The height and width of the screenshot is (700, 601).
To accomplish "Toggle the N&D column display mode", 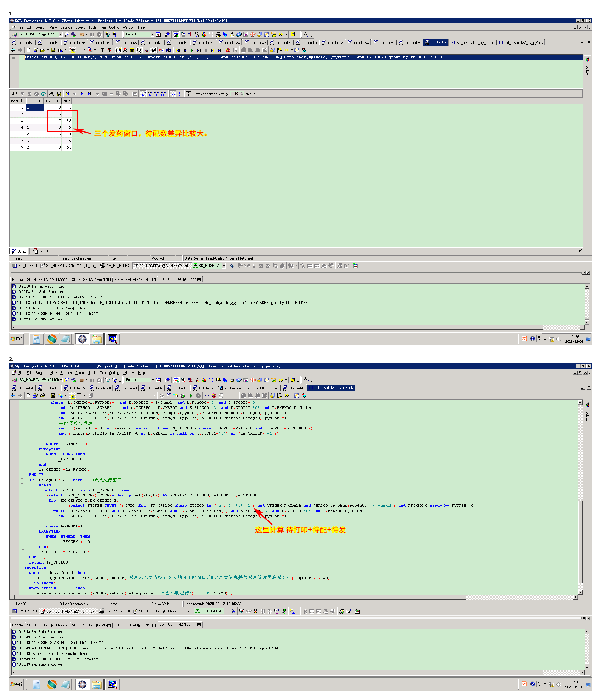I will pos(164,94).
